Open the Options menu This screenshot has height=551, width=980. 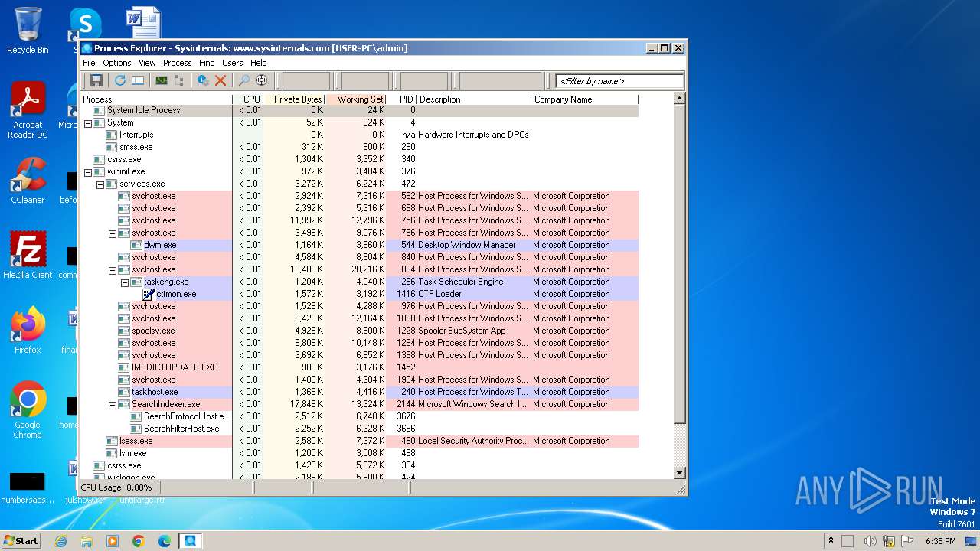117,63
